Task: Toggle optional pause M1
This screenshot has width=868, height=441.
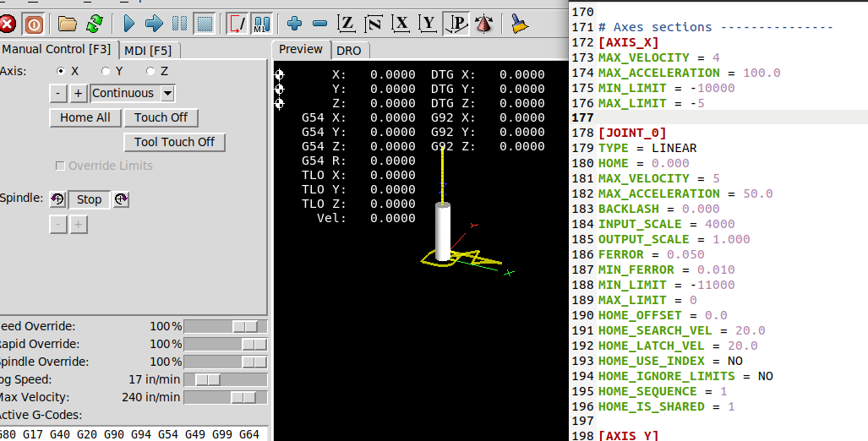Action: (262, 24)
